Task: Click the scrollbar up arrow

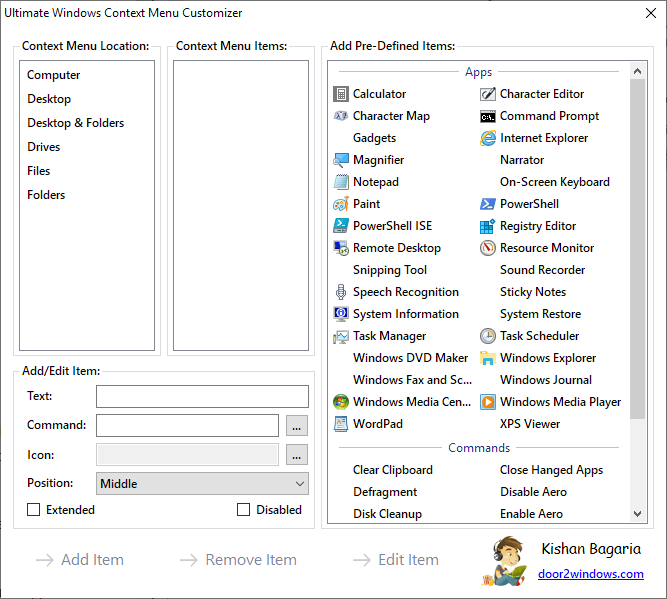Action: pos(637,71)
